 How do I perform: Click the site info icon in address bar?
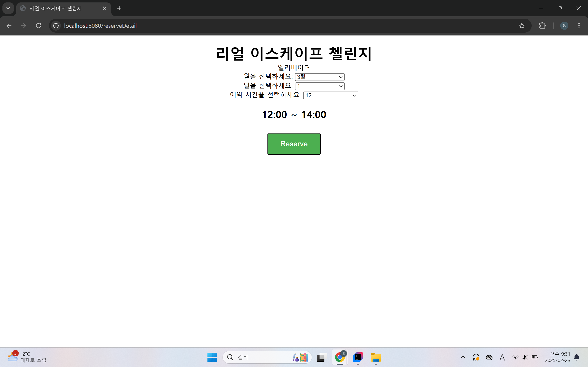coord(56,26)
